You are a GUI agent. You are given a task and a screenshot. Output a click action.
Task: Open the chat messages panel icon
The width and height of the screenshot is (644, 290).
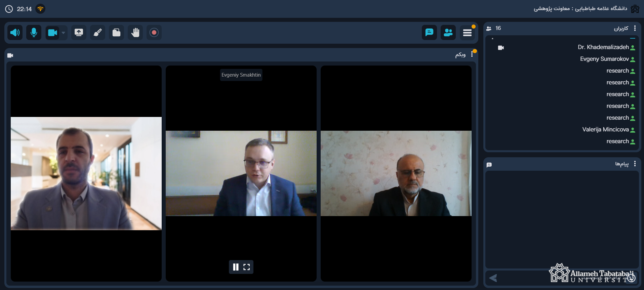(429, 33)
